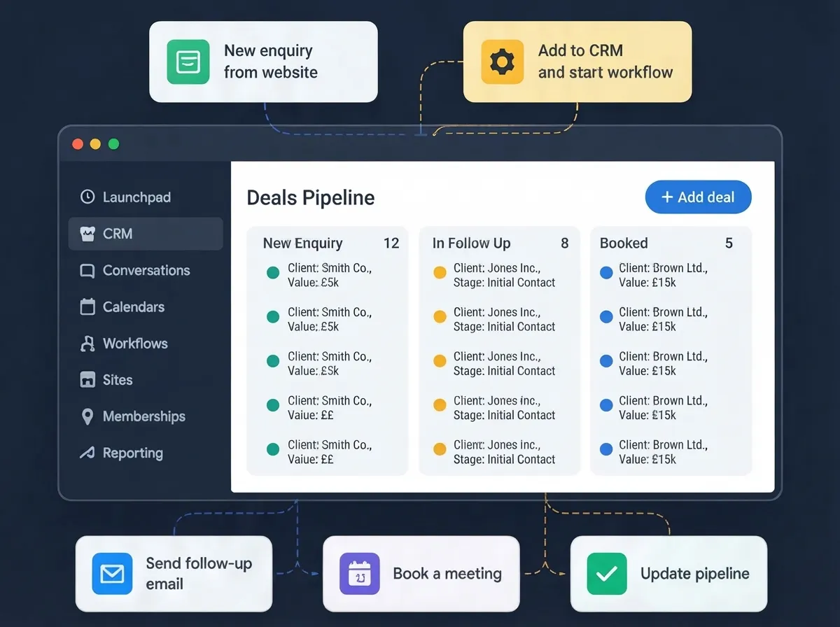
Task: Click the checkmark icon on Update pipeline card
Action: point(607,574)
